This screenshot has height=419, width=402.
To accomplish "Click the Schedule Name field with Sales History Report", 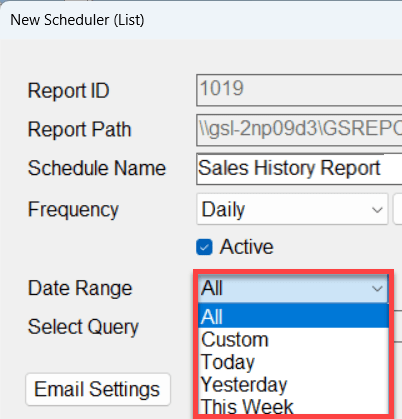I will 299,169.
